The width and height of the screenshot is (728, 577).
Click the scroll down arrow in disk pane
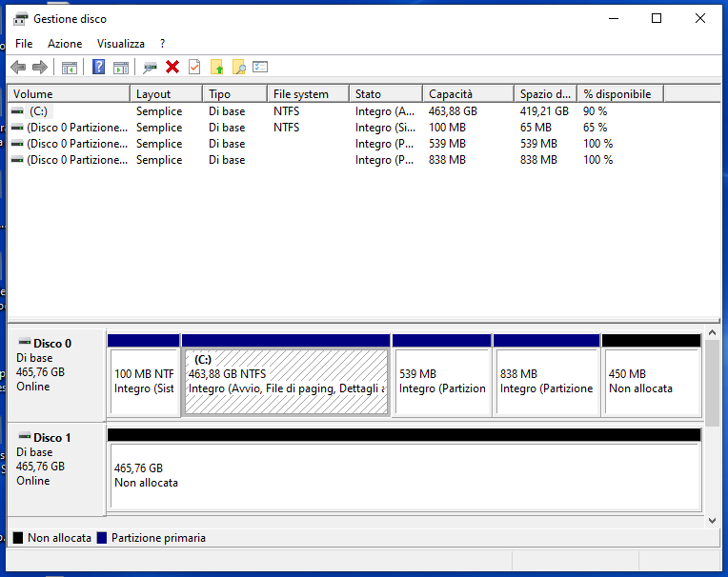[710, 521]
